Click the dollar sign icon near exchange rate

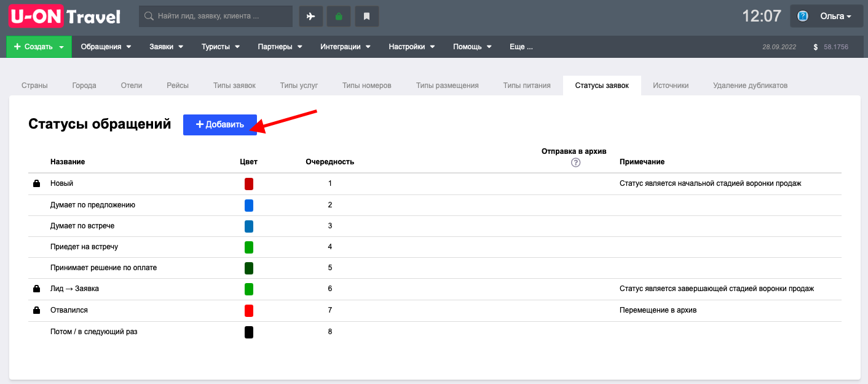point(816,47)
